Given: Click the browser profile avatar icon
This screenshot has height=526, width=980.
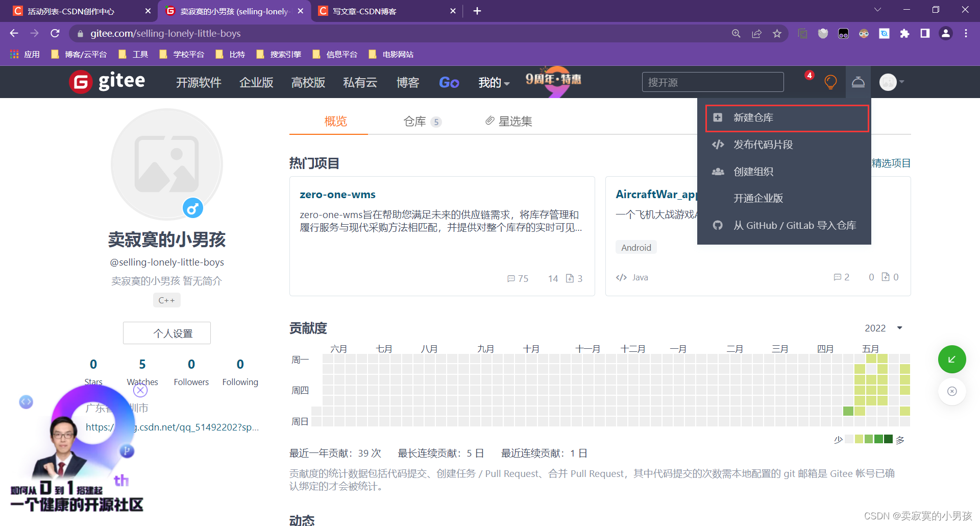Looking at the screenshot, I should [946, 34].
